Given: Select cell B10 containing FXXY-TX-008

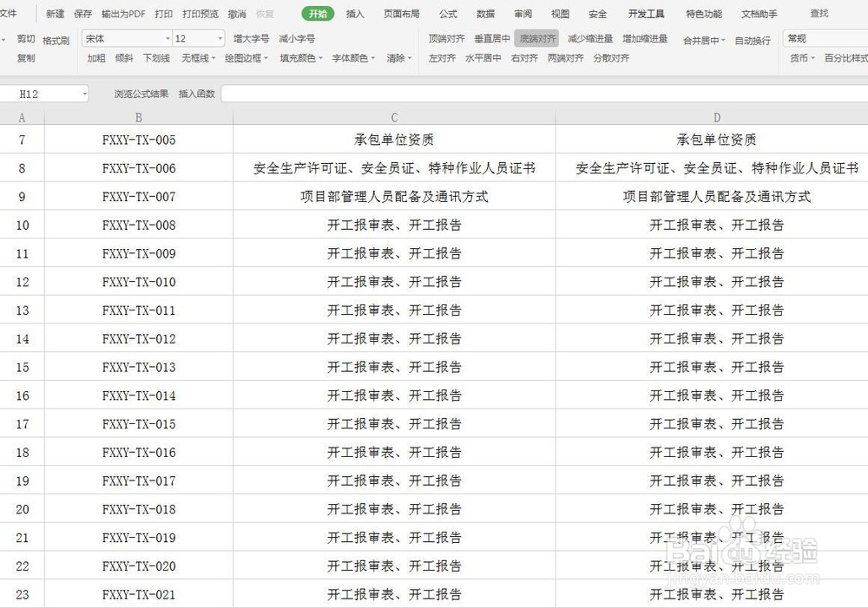Looking at the screenshot, I should [139, 225].
